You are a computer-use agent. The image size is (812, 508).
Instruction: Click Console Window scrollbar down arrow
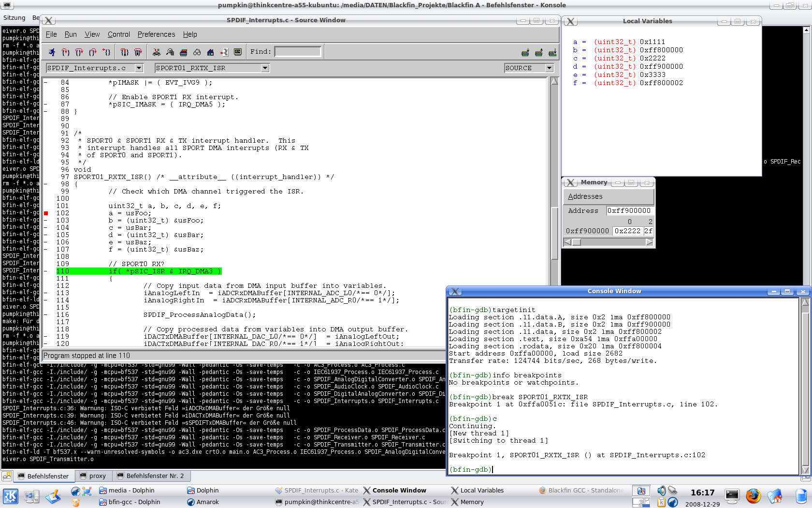805,470
